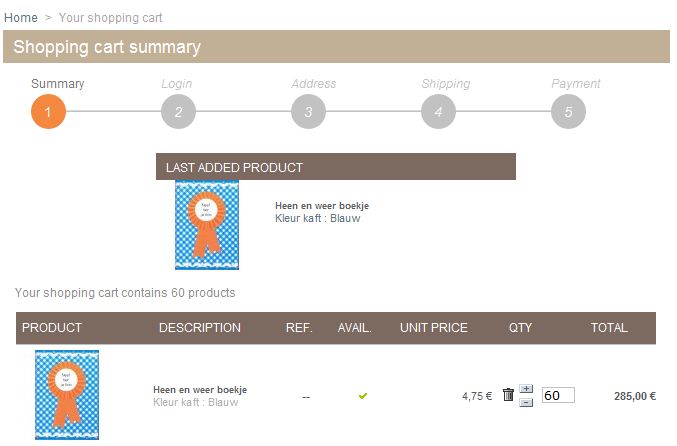Click the Address step label

tap(314, 84)
